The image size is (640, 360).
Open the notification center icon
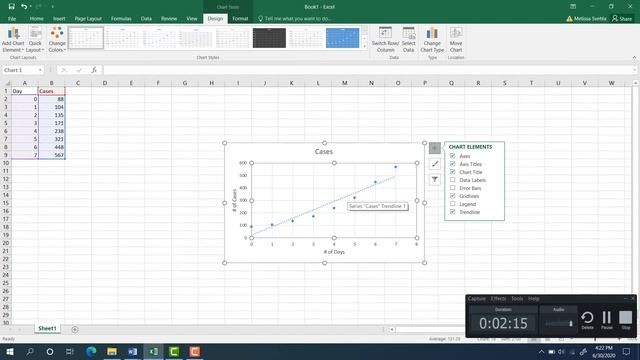tap(627, 351)
